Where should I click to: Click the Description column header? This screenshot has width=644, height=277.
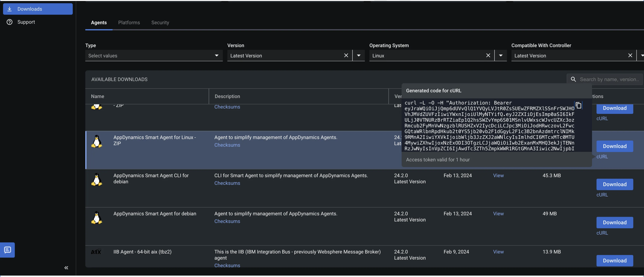point(227,97)
